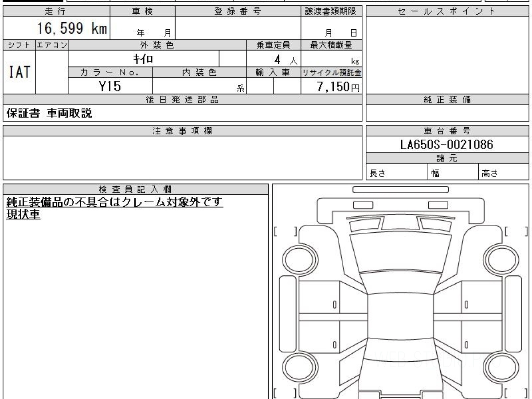Click the 乗車定員 header label
This screenshot has height=399, width=532.
click(x=273, y=45)
